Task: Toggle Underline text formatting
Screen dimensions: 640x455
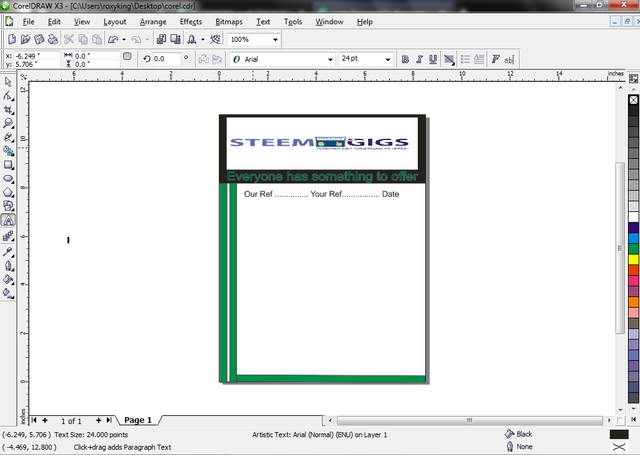Action: [433, 59]
